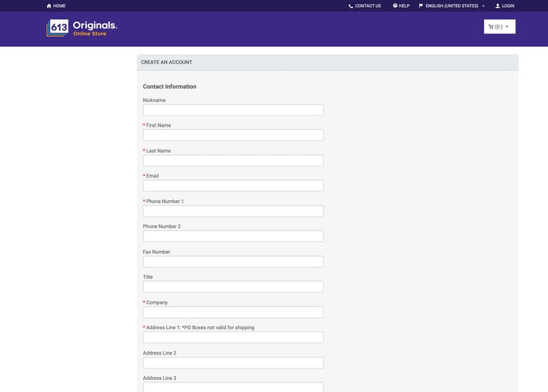Focus the Fax Number input field
Screen dimensions: 548x392
pyautogui.click(x=233, y=261)
